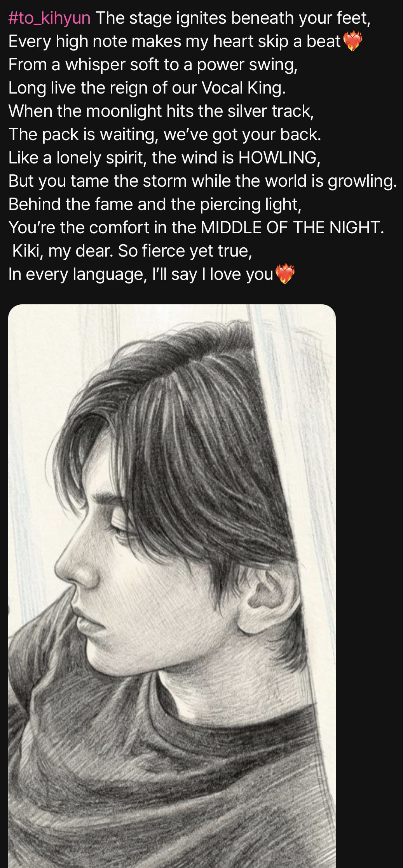Click the line "From a whisper soft to a power swing"

(153, 64)
